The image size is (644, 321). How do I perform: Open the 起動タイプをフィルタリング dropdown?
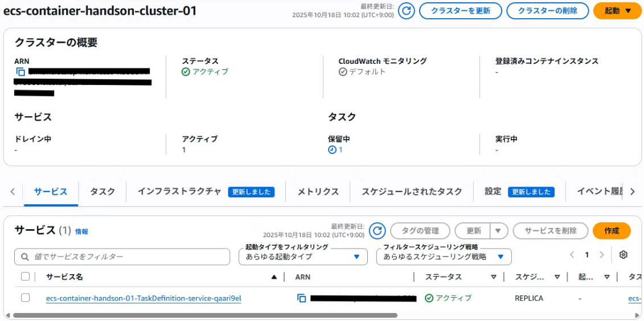coord(303,257)
